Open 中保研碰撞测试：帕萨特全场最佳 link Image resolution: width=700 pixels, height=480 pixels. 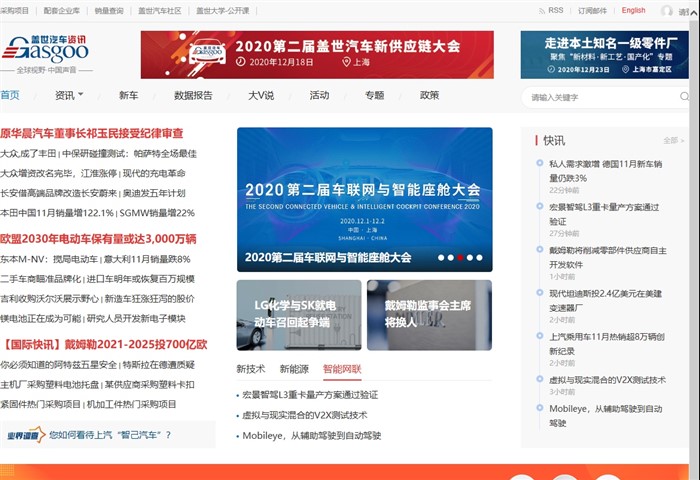point(129,154)
